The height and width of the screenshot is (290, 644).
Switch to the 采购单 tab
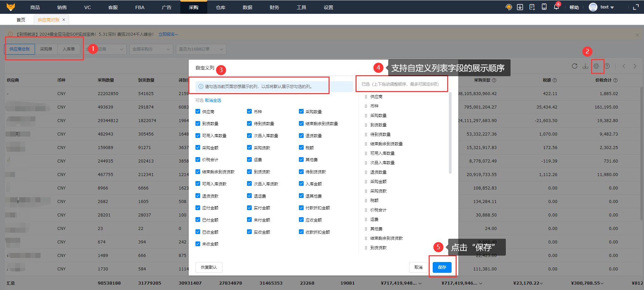click(46, 49)
